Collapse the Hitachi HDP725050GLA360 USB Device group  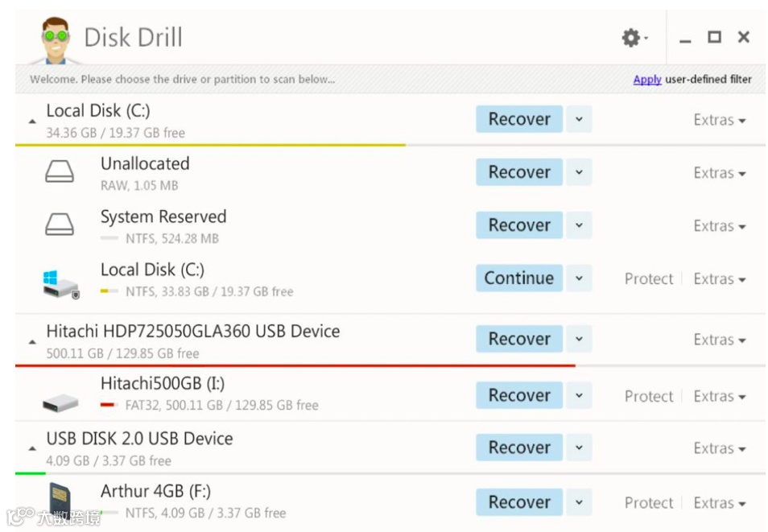pos(32,342)
